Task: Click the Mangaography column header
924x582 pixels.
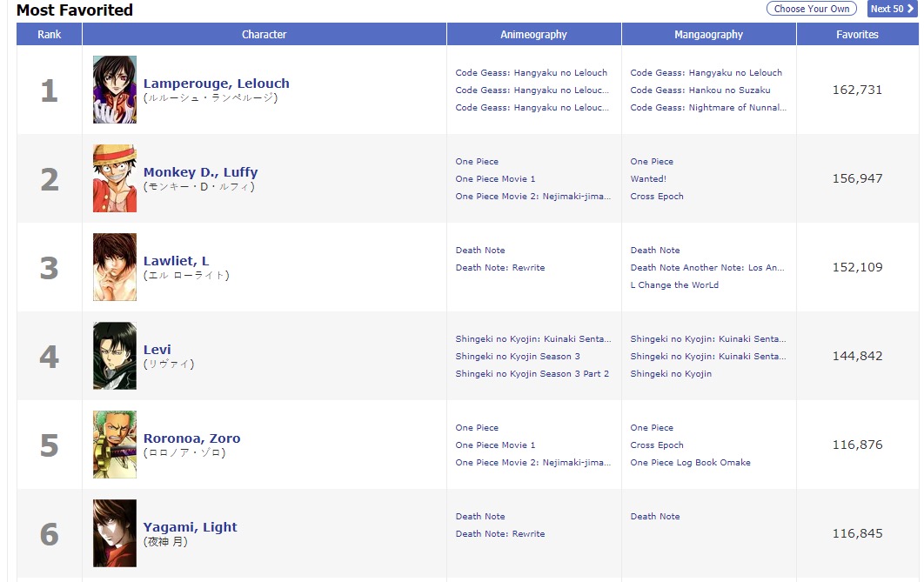Action: (x=709, y=34)
